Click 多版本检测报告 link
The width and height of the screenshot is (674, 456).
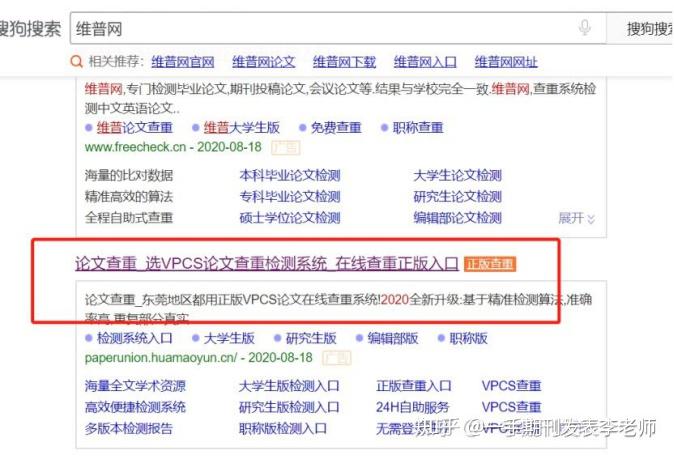tap(129, 428)
